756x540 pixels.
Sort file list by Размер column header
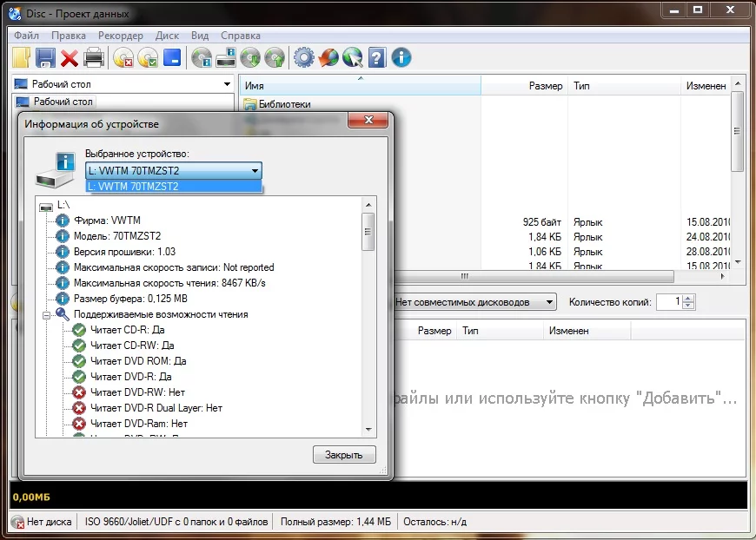coord(525,86)
